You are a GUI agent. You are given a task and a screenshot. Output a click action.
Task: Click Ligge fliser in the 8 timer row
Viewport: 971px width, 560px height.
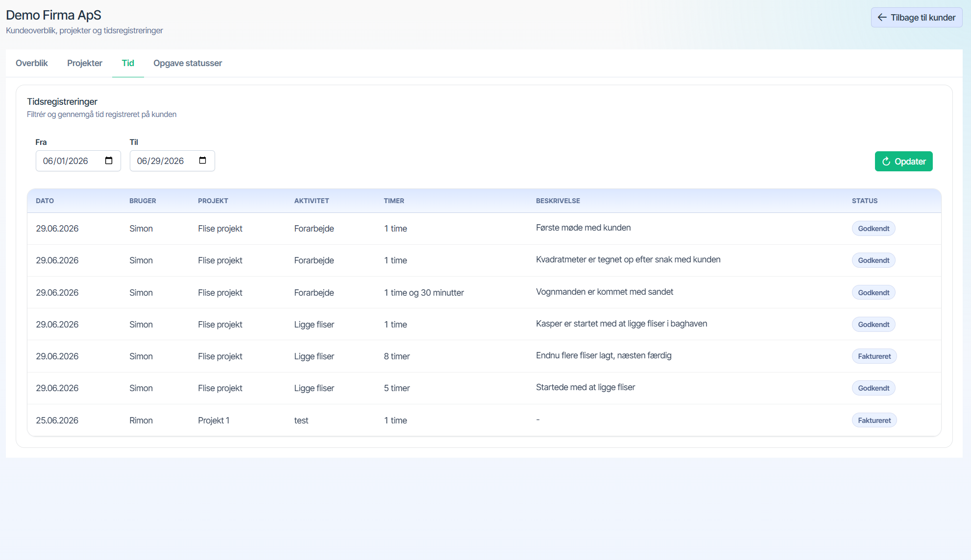314,356
